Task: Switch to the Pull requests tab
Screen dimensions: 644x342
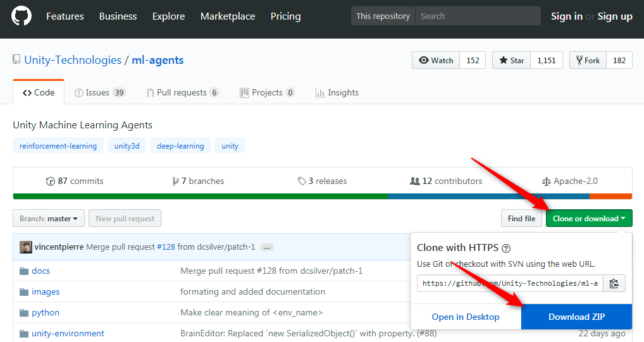Action: [182, 92]
